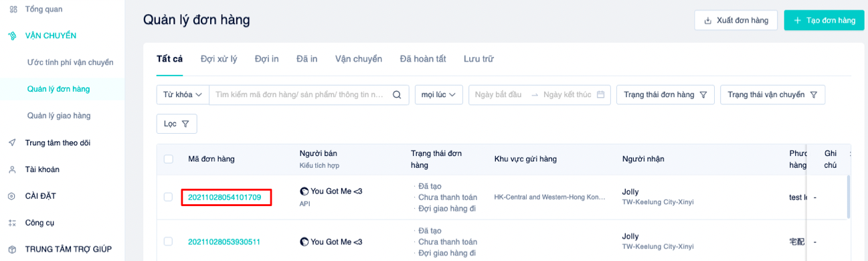Click the Người nhận column header

coord(643,159)
